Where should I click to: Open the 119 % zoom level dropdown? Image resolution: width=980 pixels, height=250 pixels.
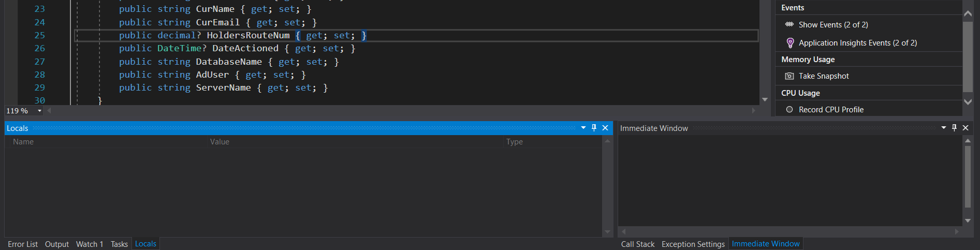click(39, 111)
